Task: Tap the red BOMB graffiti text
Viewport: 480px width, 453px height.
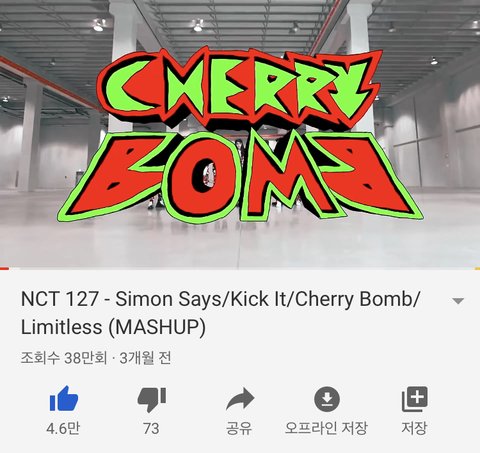Action: pyautogui.click(x=240, y=177)
